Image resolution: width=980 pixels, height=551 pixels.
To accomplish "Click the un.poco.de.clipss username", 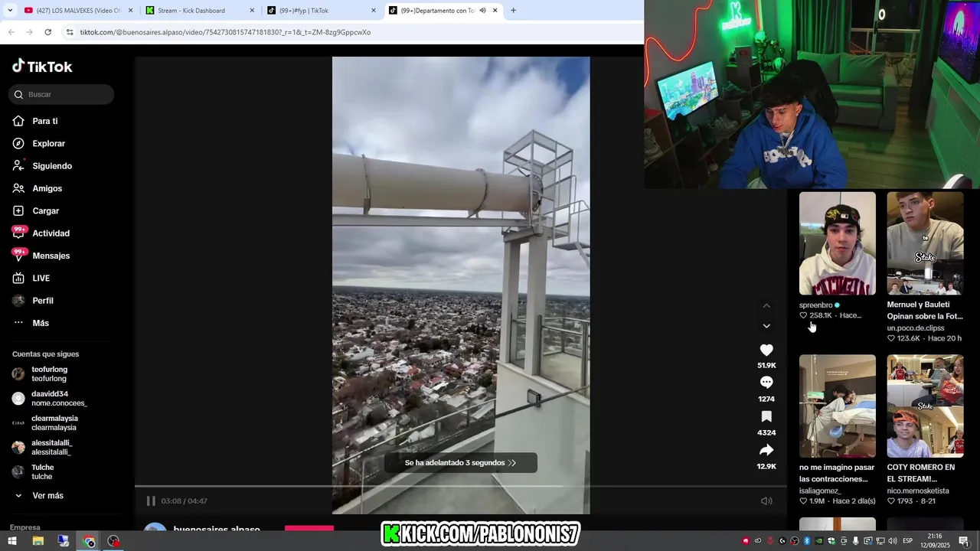I will coord(916,328).
